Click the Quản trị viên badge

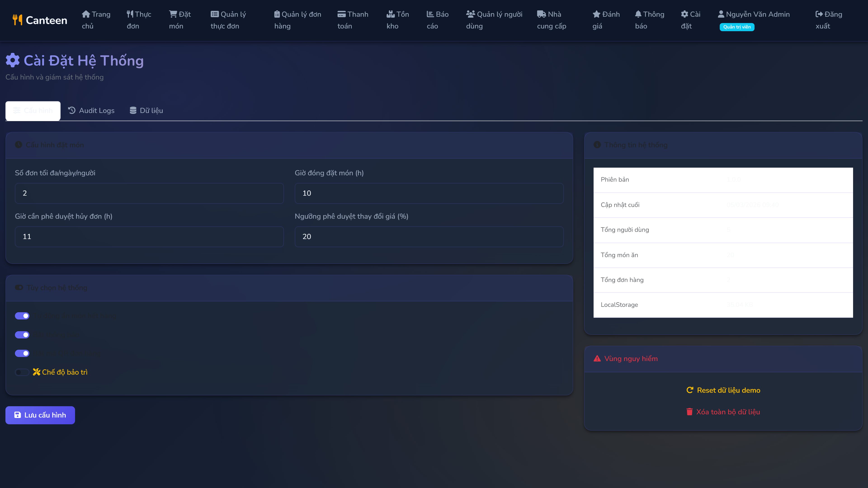[x=737, y=27]
